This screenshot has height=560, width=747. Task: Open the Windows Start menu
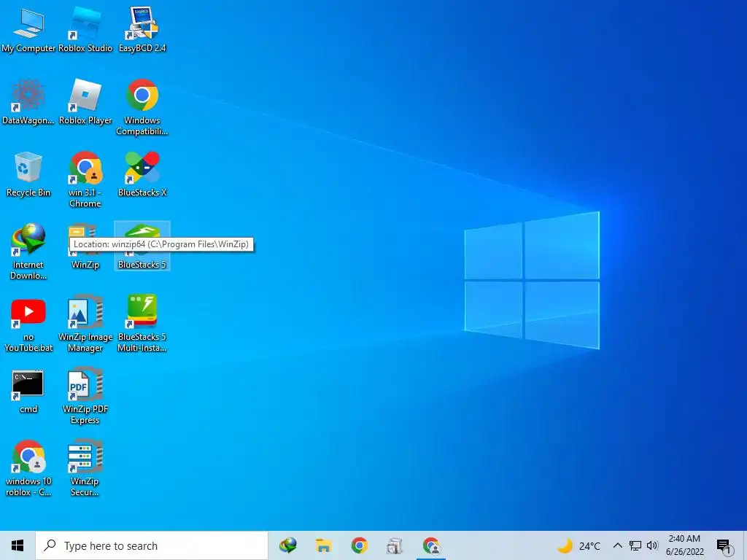[x=18, y=545]
